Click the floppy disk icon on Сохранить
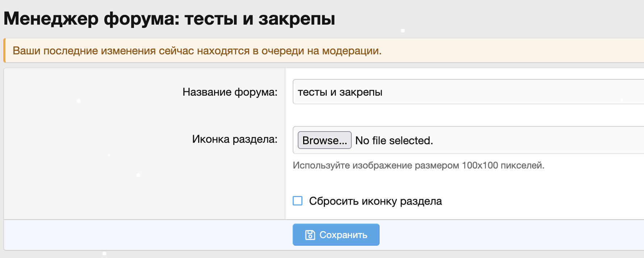The width and height of the screenshot is (644, 258). tap(310, 235)
